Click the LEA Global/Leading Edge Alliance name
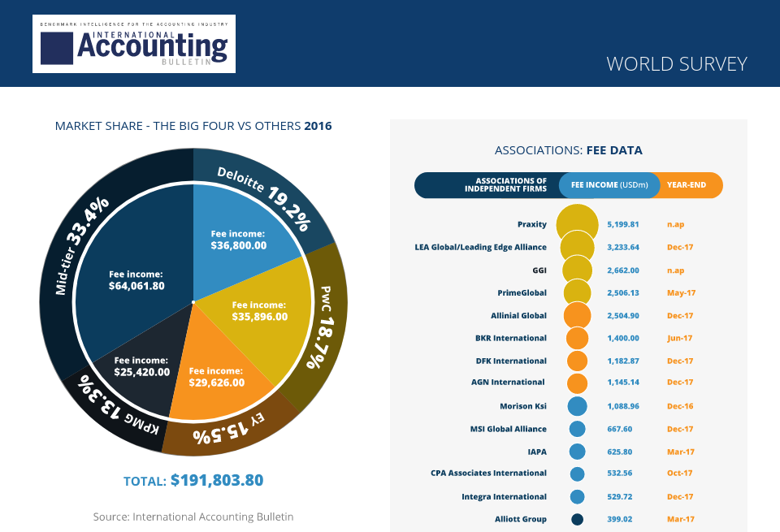Viewport: 780px width, 532px height. 480,247
